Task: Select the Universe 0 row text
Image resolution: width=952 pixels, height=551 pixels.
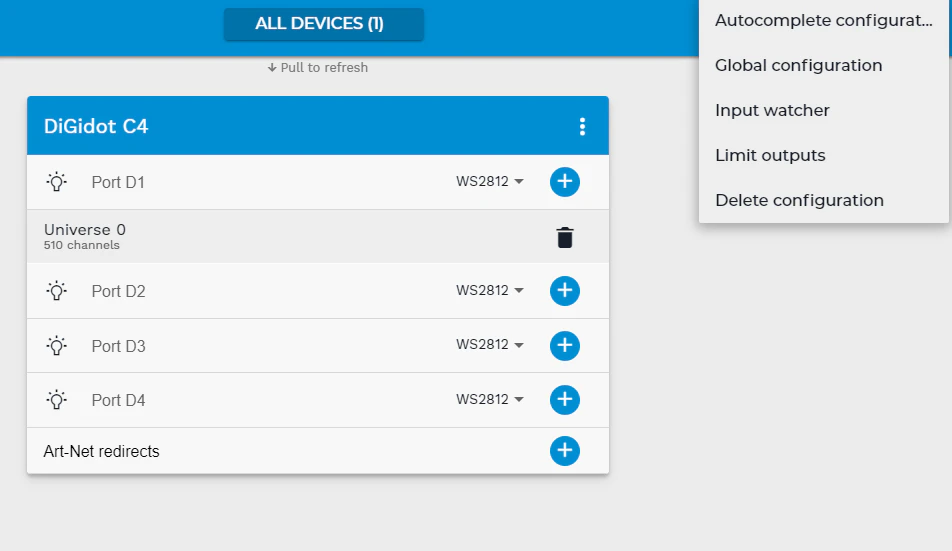Action: (x=84, y=229)
